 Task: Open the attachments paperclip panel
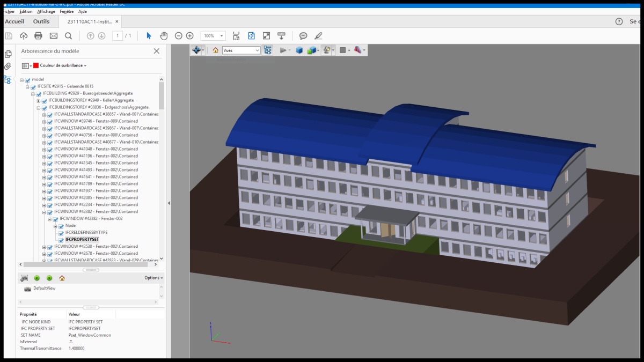click(x=8, y=67)
